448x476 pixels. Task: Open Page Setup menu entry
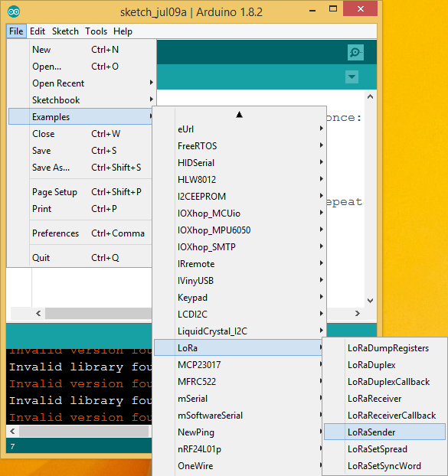(x=80, y=192)
